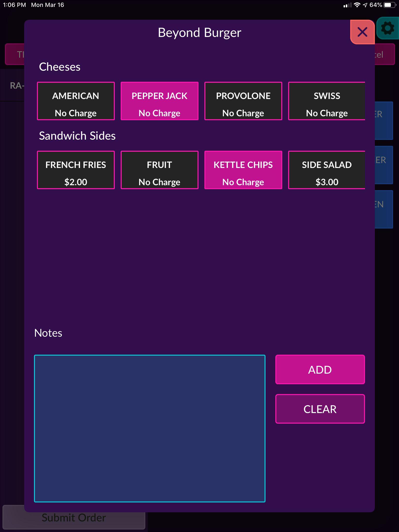Tap the location arrow status icon

pyautogui.click(x=365, y=5)
